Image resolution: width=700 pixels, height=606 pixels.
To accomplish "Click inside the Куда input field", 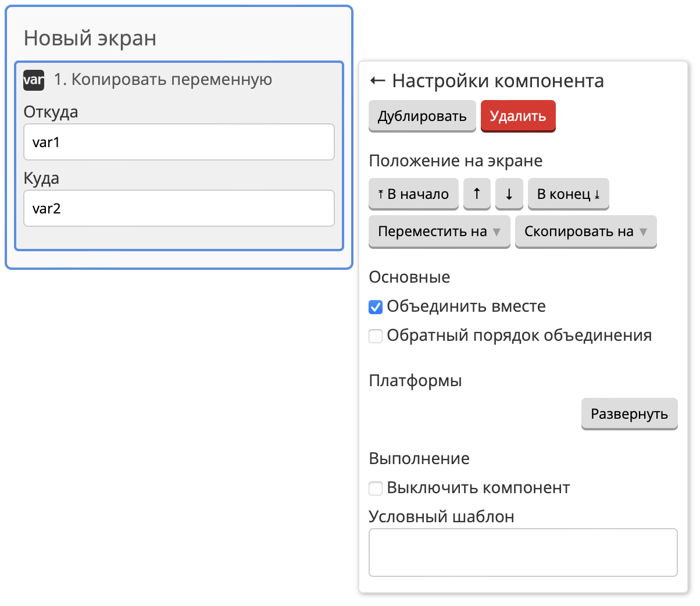I will 178,208.
